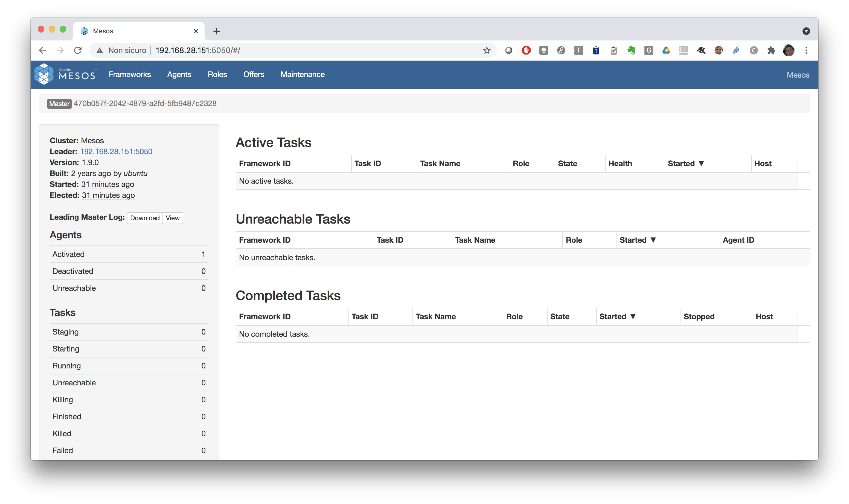849x504 pixels.
Task: View the Leading Master Log
Action: tap(173, 218)
